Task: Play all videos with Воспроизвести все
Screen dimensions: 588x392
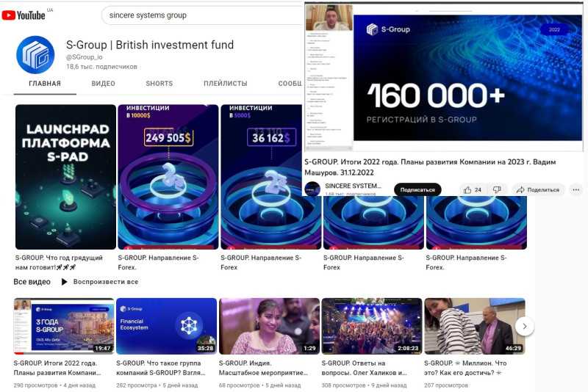Action: coord(100,282)
